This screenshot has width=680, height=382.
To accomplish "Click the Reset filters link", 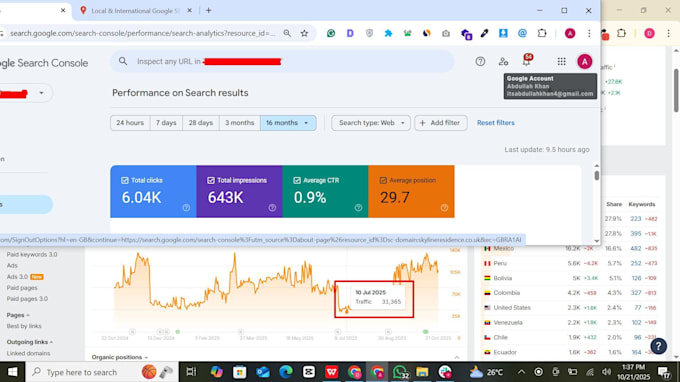I will [496, 123].
